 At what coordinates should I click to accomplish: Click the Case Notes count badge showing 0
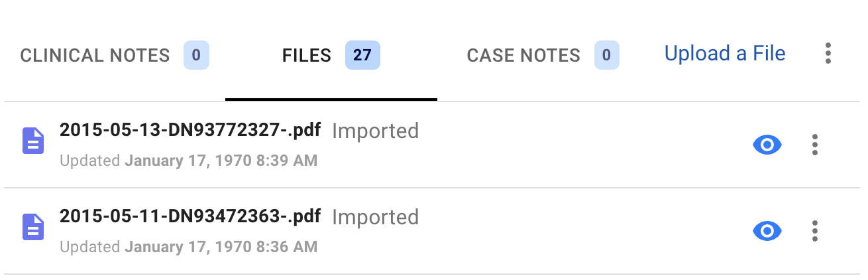pyautogui.click(x=606, y=55)
